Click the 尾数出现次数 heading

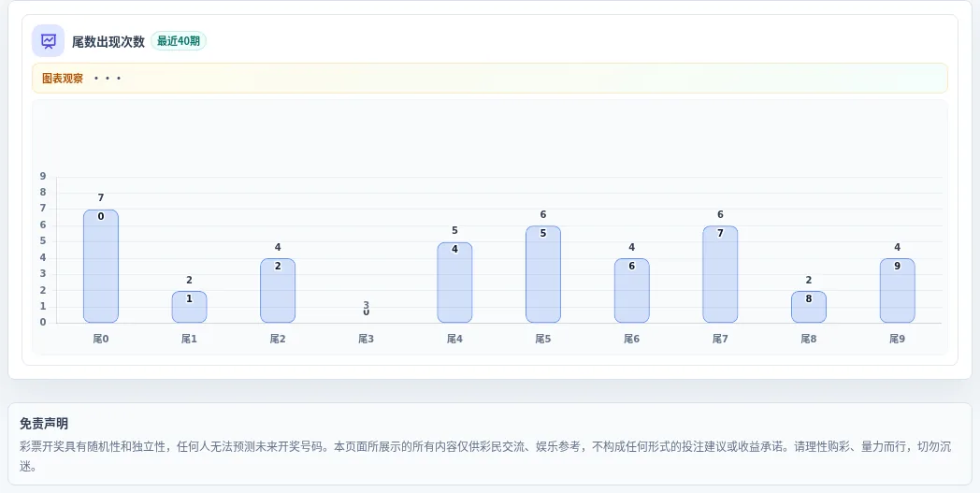(108, 41)
